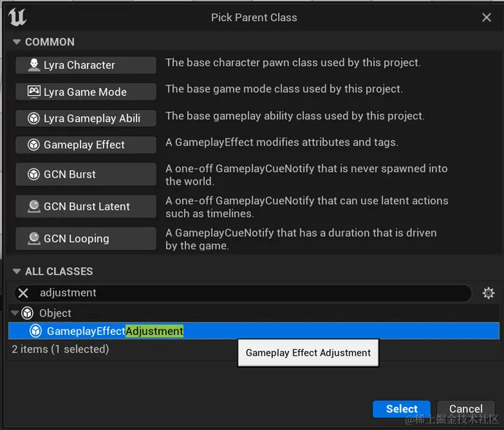Click 'A GameplayEffect modifies attributes and tags' text
Viewport: 504px width, 430px height.
point(281,142)
